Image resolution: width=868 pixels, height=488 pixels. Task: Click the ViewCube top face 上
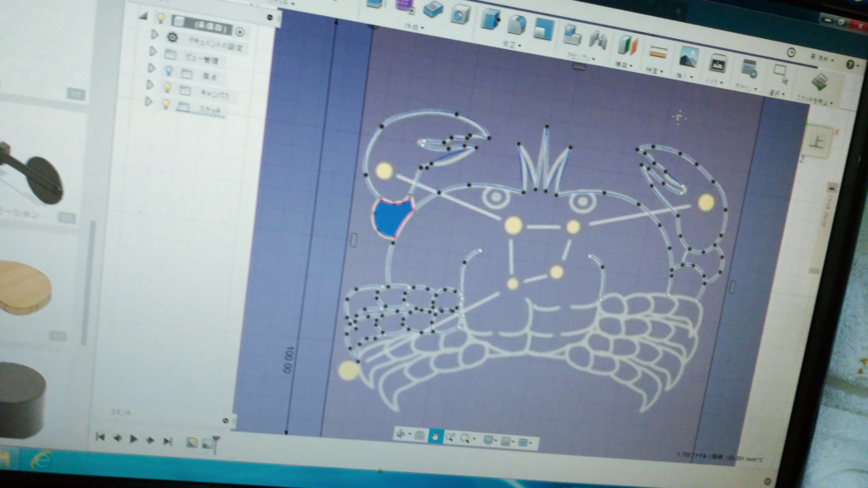coord(818,142)
